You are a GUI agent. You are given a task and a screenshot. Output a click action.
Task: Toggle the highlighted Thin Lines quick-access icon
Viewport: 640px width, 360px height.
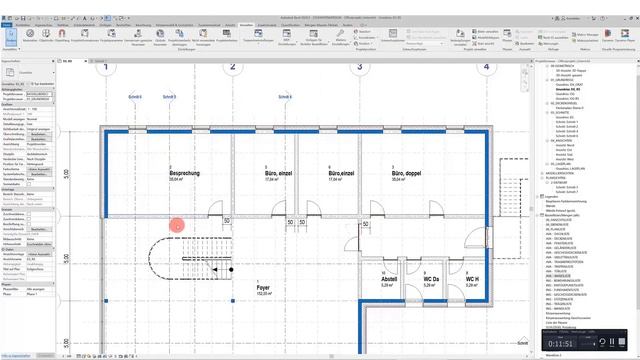pyautogui.click(x=107, y=18)
